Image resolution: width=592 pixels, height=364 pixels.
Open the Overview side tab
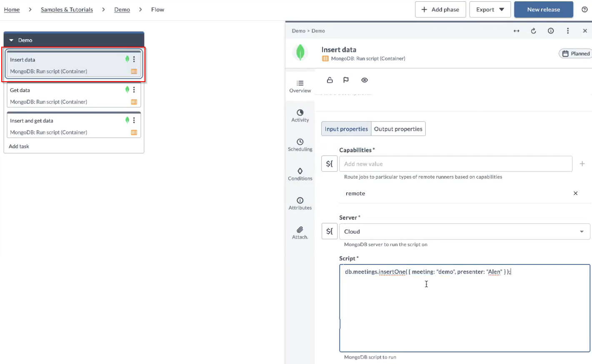tap(300, 86)
